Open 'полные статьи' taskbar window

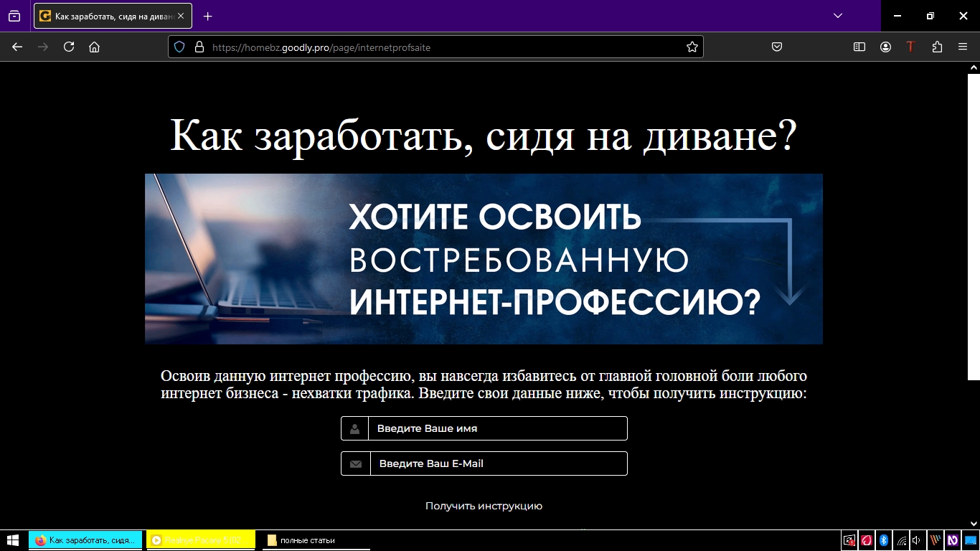tap(316, 540)
